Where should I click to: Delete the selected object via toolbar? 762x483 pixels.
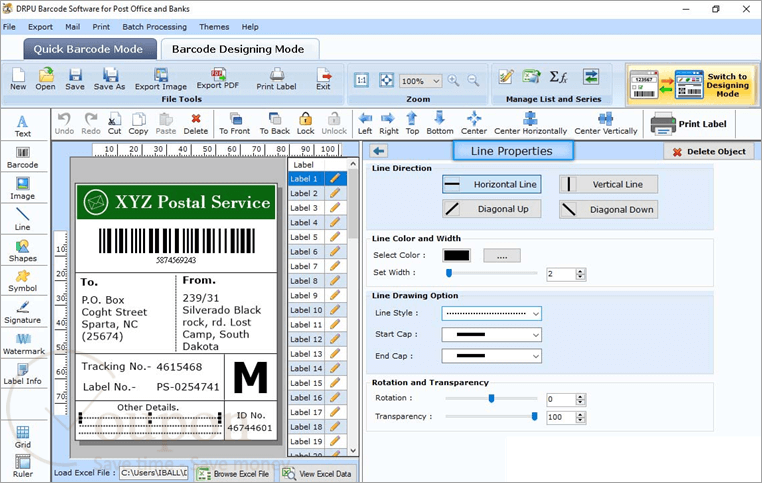click(196, 123)
